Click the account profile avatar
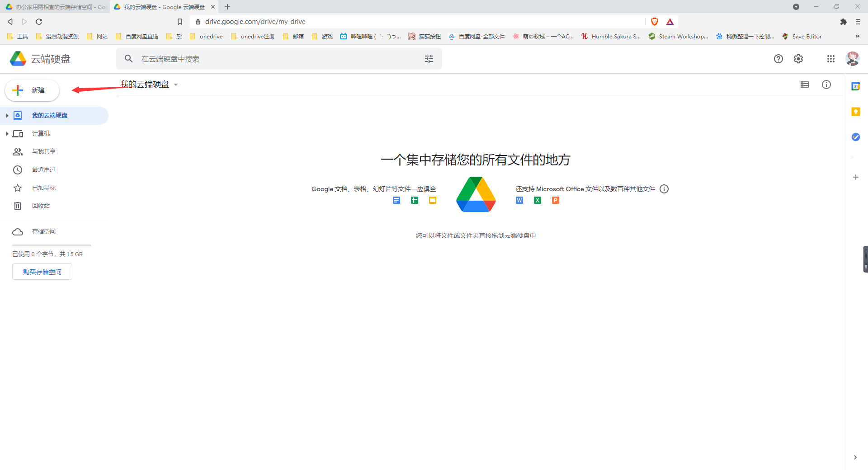This screenshot has width=868, height=470. pyautogui.click(x=853, y=59)
